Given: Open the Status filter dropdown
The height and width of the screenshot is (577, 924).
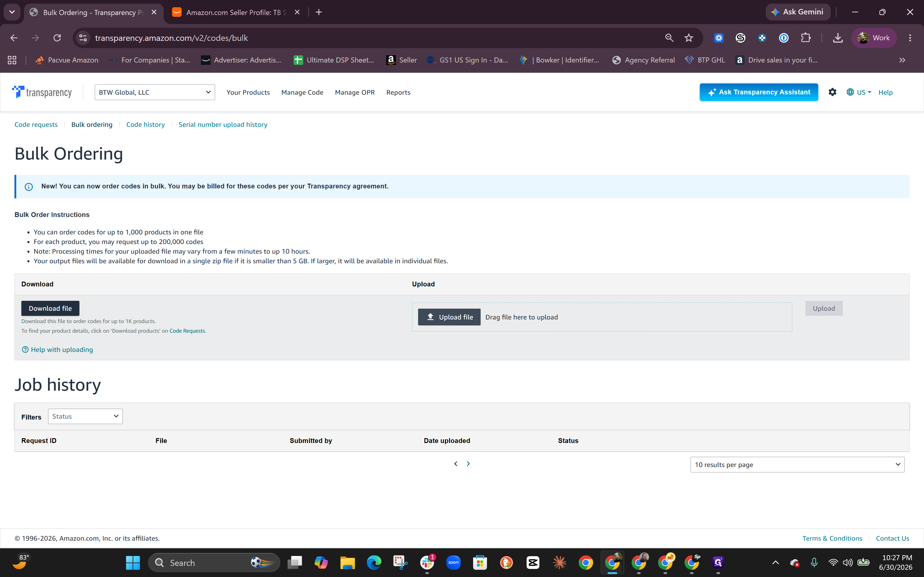Looking at the screenshot, I should 85,416.
